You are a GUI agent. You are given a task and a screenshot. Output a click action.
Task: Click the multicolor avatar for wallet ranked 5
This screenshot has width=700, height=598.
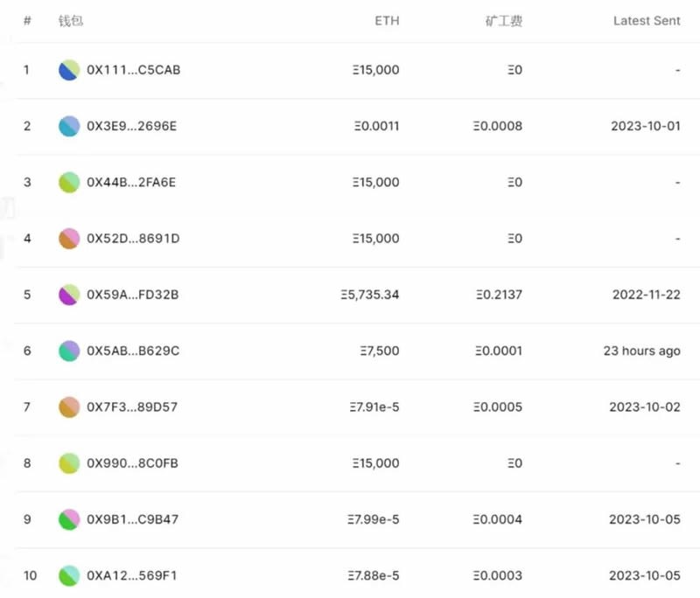pos(70,295)
